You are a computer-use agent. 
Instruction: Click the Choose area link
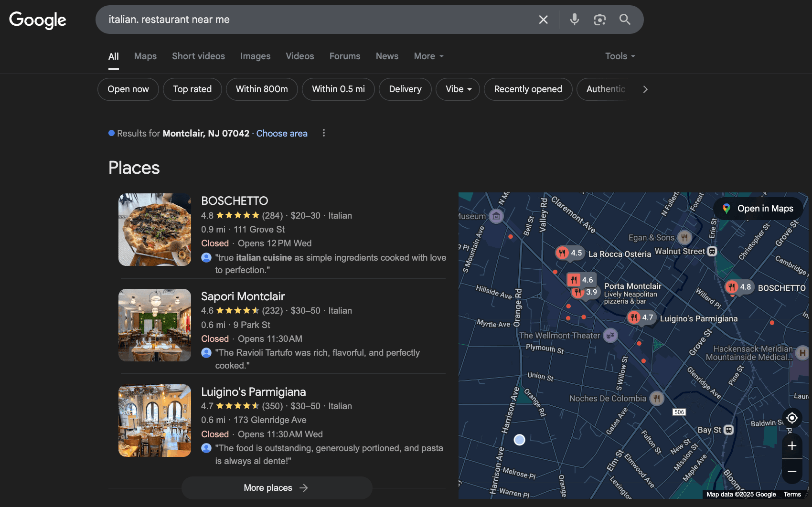282,134
